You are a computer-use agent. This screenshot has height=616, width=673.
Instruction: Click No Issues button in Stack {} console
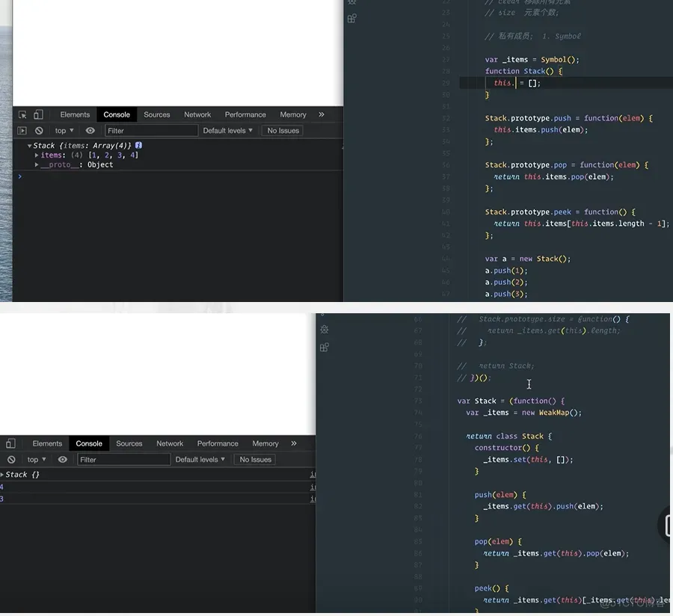[256, 460]
